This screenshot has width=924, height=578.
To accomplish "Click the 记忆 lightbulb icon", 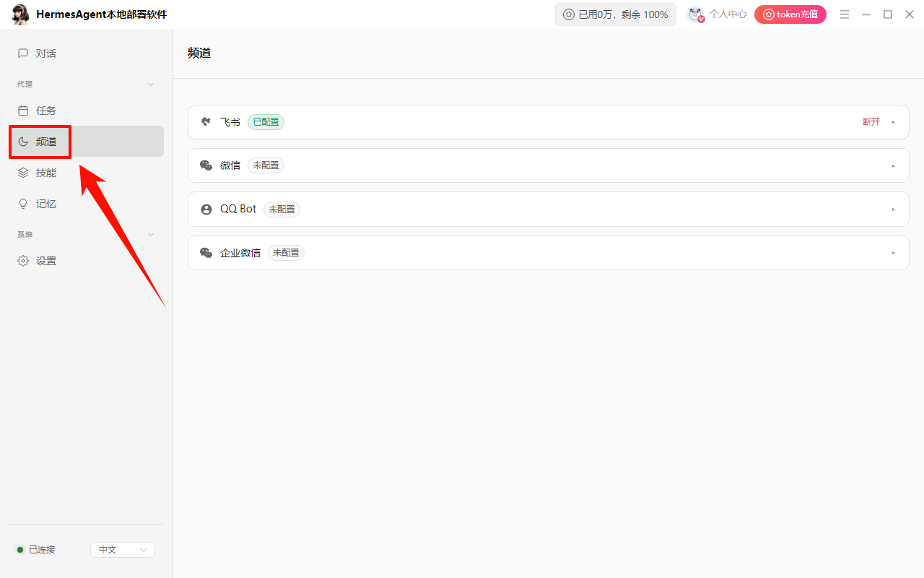I will (x=23, y=204).
